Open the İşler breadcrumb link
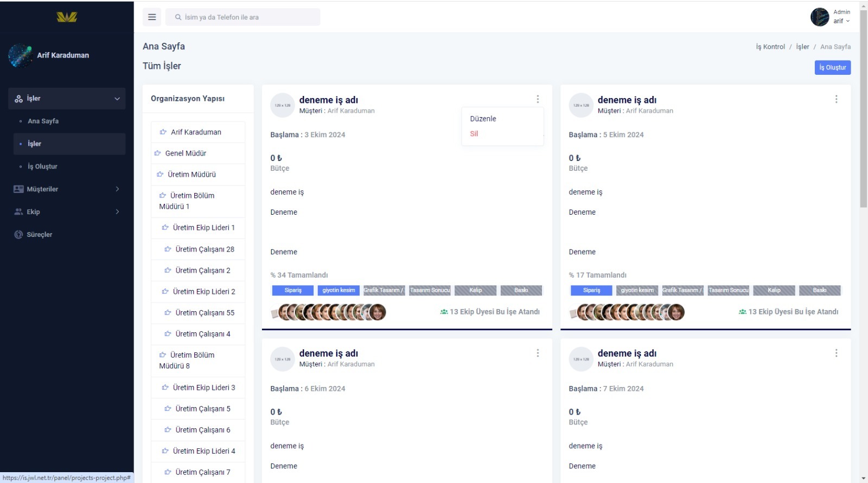The image size is (868, 483). [802, 47]
